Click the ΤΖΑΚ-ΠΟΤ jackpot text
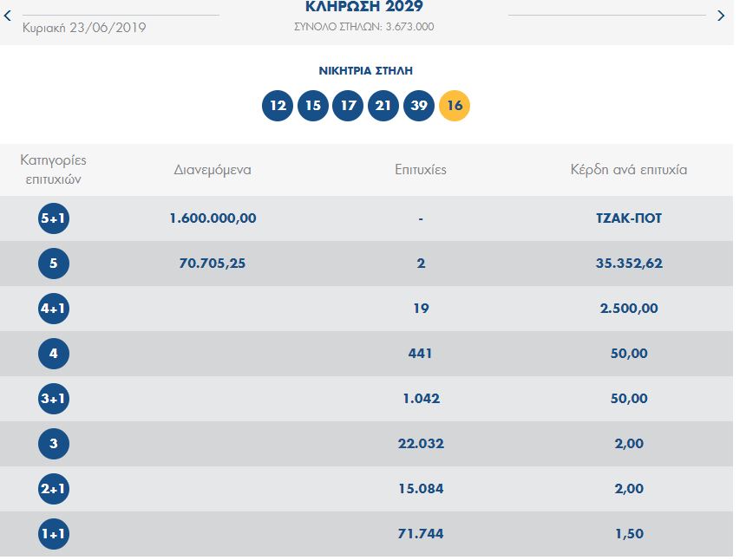This screenshot has width=746, height=560. click(x=623, y=218)
